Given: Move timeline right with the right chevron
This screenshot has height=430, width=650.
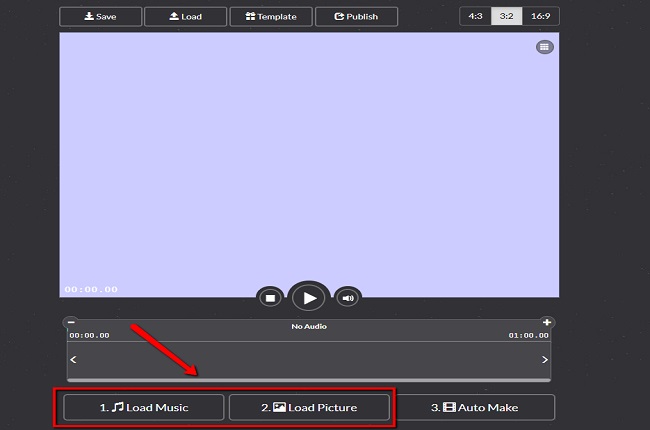Looking at the screenshot, I should [x=545, y=360].
